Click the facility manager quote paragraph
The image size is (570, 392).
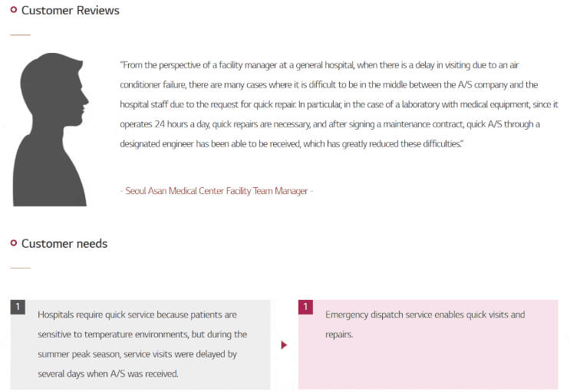(339, 104)
